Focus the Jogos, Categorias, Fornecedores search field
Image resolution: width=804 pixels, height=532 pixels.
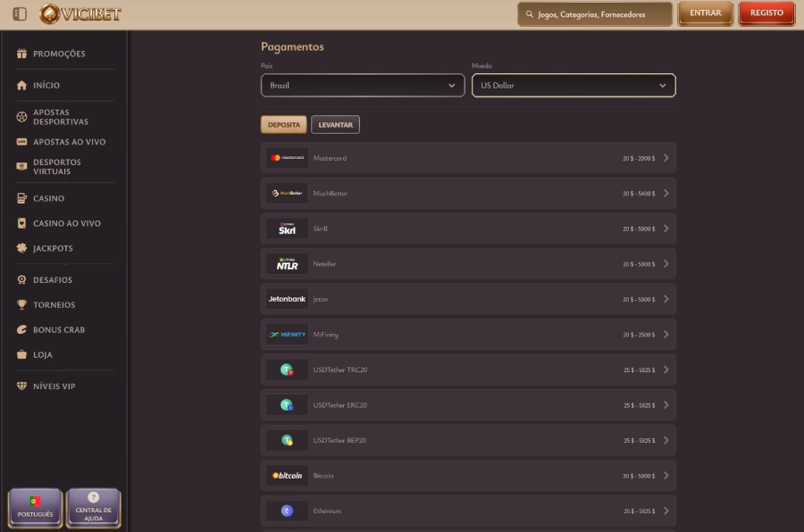[595, 14]
